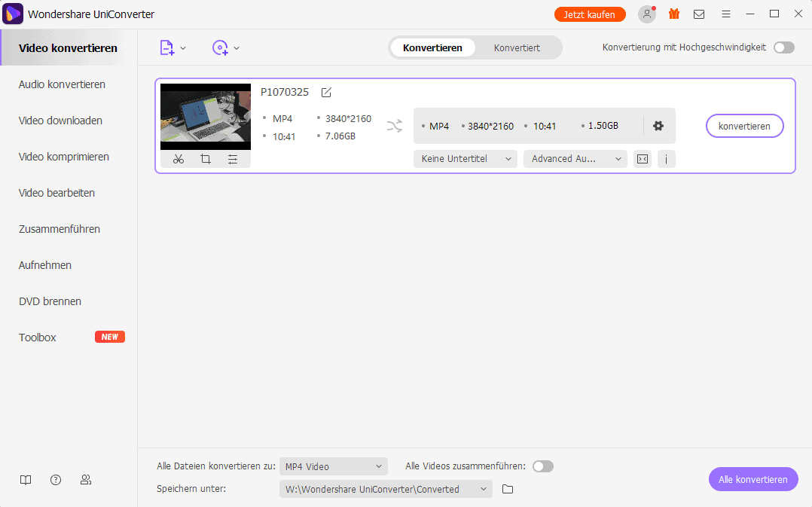Screen dimensions: 812x507
Task: Open the output folder icon
Action: coord(507,489)
